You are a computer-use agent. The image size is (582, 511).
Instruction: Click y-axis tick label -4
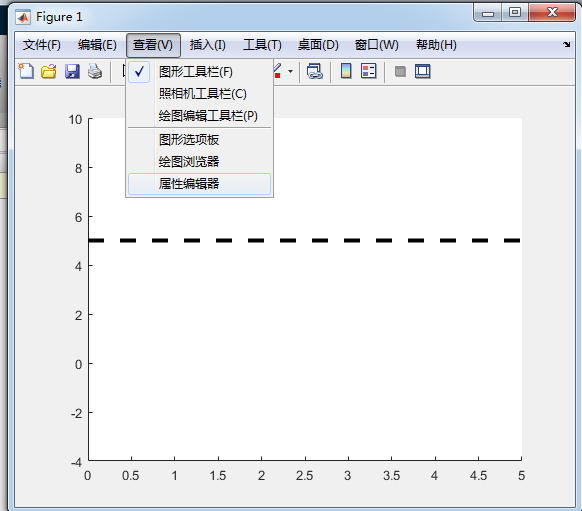(76, 462)
